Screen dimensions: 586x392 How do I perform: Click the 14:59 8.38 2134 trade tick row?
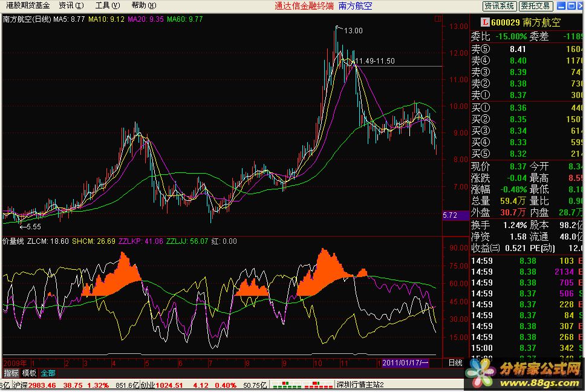[x=526, y=272]
